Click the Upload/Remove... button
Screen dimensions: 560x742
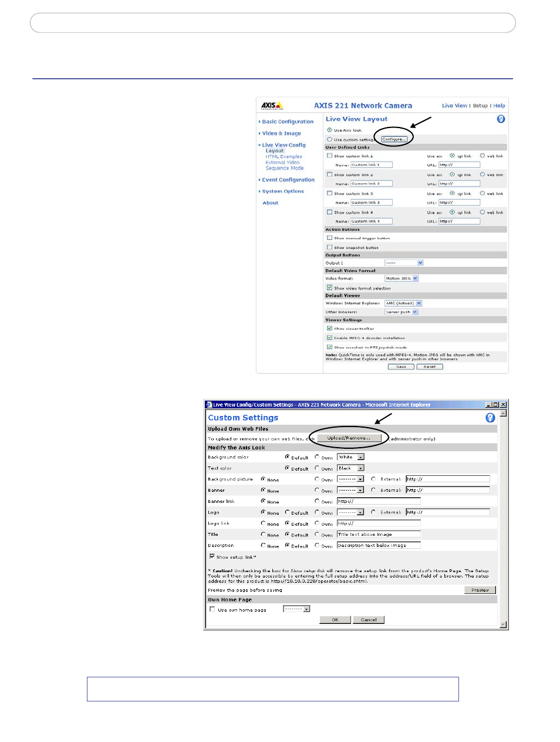tap(349, 438)
